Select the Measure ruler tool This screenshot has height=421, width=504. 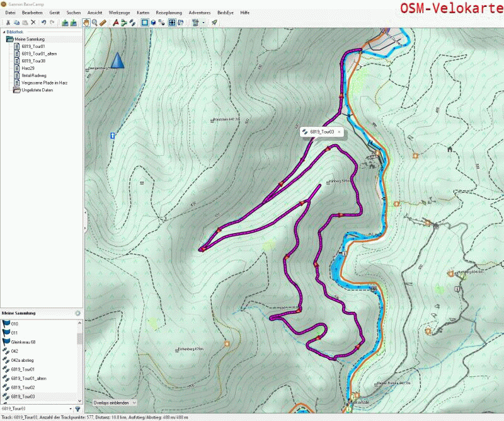[x=103, y=23]
